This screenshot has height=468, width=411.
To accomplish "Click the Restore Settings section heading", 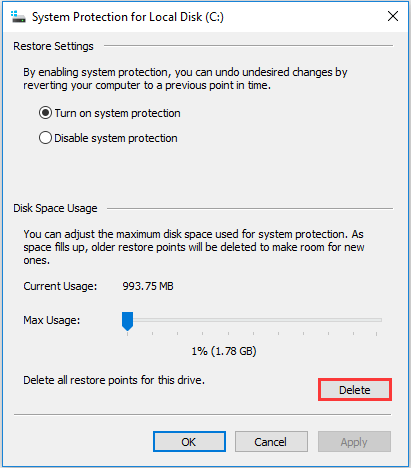I will (53, 46).
